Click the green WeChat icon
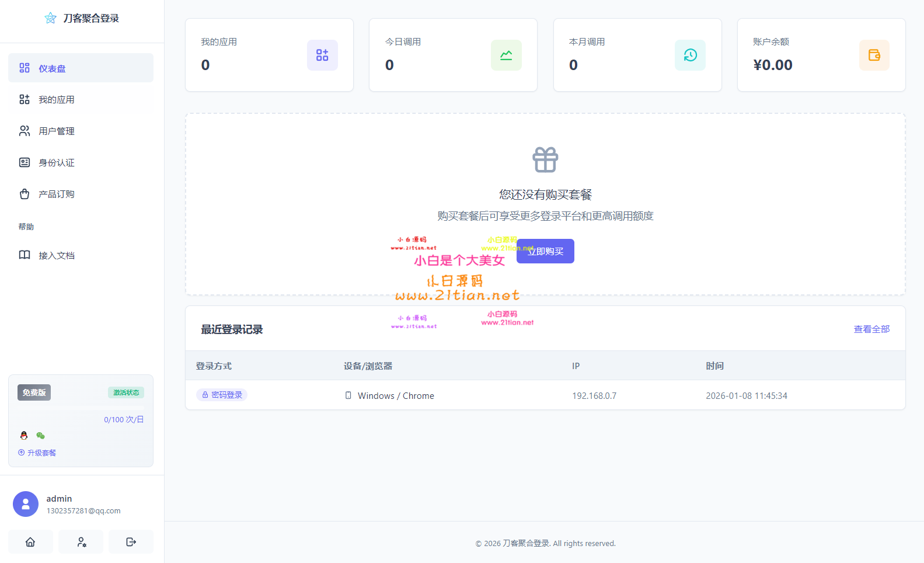Image resolution: width=924 pixels, height=563 pixels. click(x=40, y=436)
